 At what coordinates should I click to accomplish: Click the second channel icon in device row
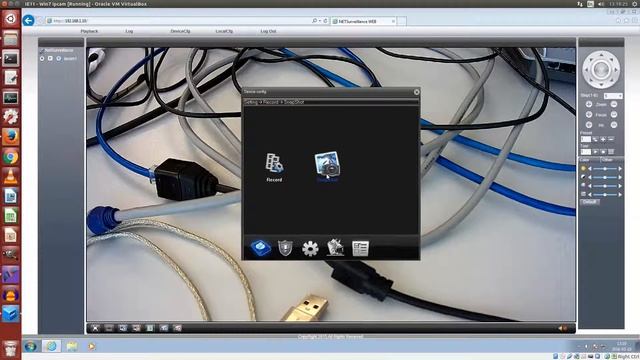click(50, 58)
